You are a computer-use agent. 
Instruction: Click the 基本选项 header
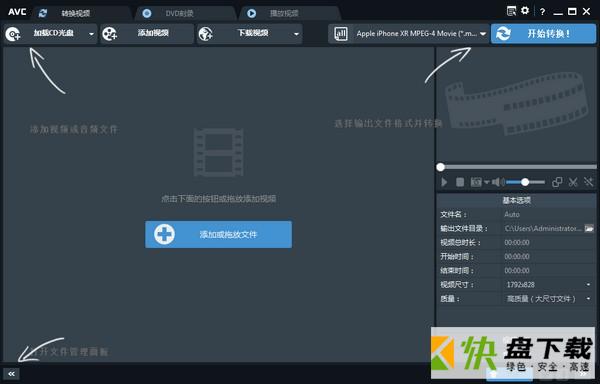[516, 200]
